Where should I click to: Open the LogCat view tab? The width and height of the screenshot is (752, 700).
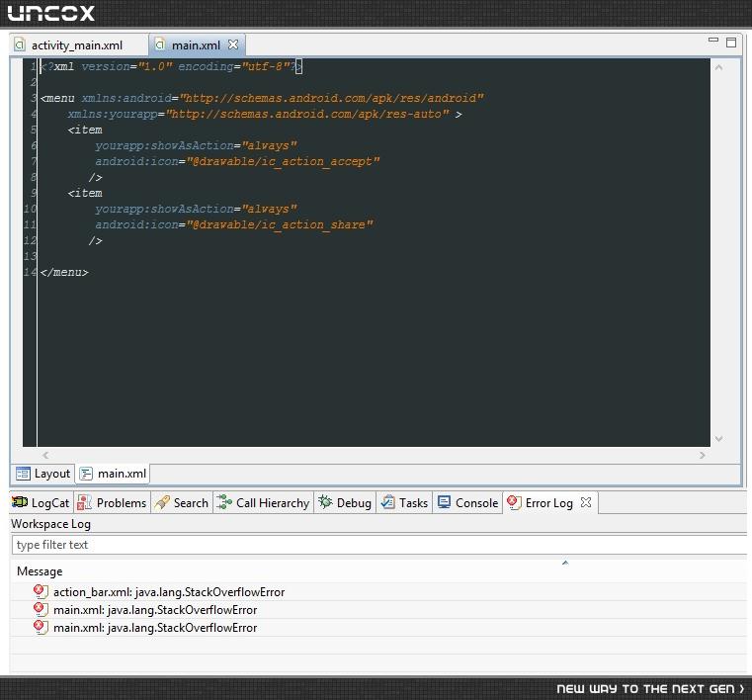pos(42,503)
